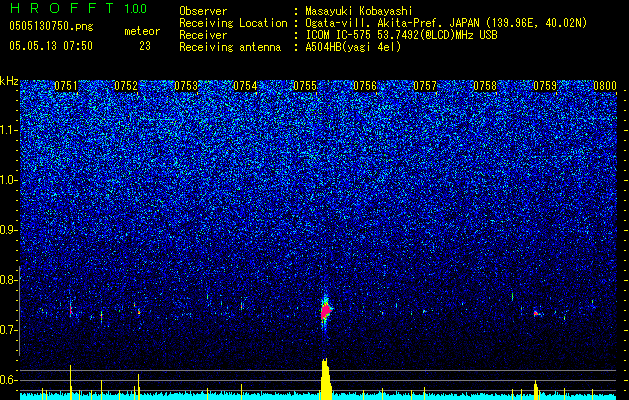Click the 1.0 kHz axis label
Image resolution: width=629 pixels, height=400 pixels.
(9, 180)
